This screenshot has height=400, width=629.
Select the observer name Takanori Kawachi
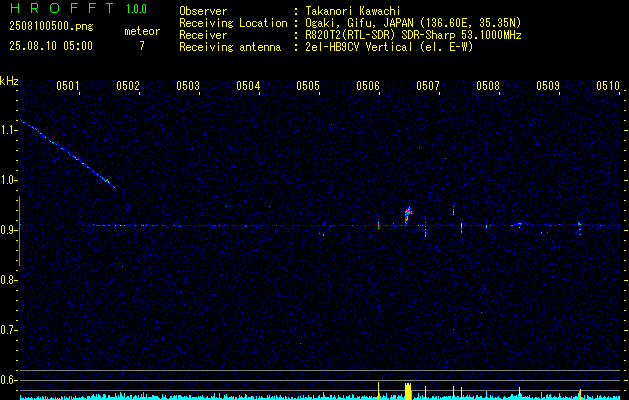point(352,11)
